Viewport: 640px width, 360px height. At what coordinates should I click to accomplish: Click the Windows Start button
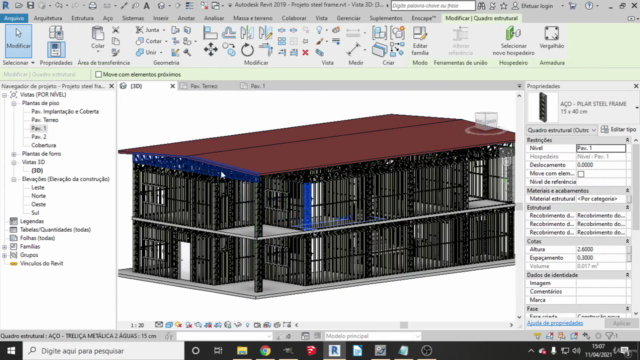click(11, 351)
